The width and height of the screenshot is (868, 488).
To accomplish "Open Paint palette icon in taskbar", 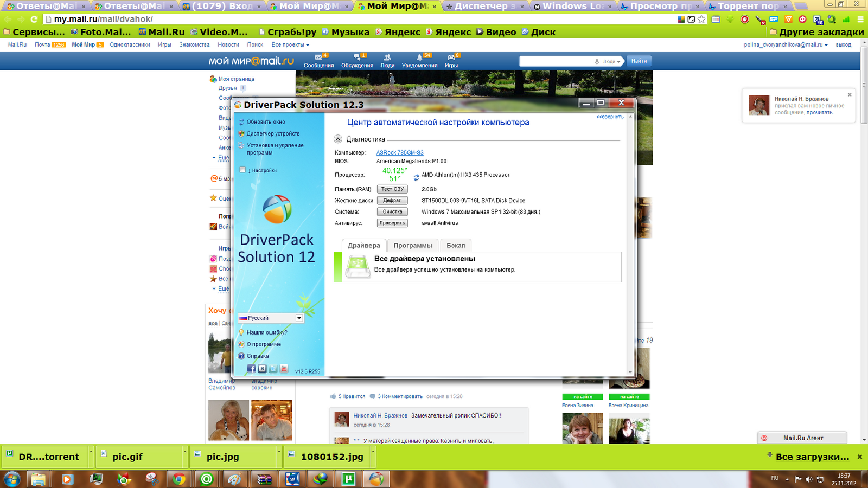I will [x=235, y=479].
